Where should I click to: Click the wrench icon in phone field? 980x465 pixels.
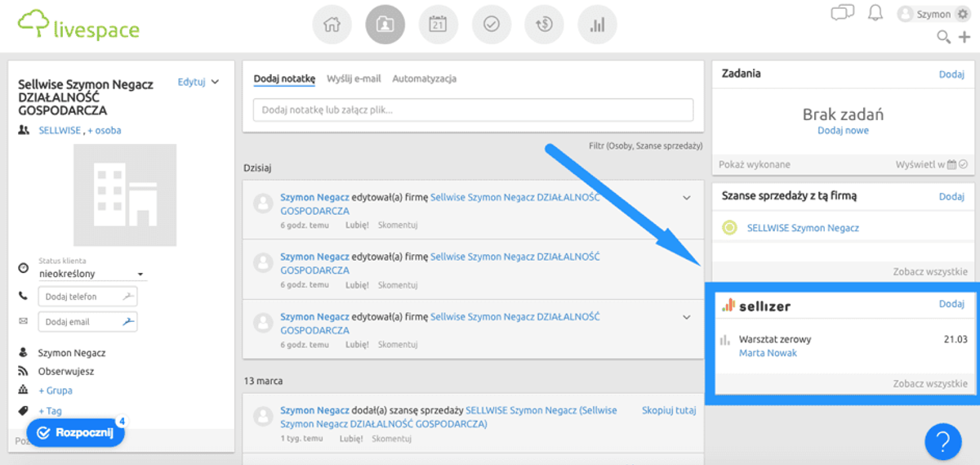(x=128, y=297)
